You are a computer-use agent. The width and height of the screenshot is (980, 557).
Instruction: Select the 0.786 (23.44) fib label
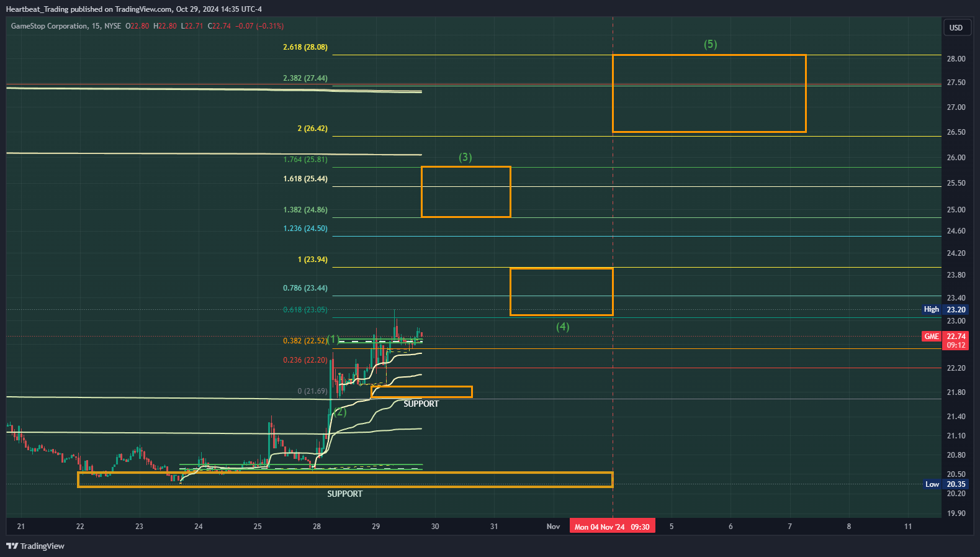(305, 288)
